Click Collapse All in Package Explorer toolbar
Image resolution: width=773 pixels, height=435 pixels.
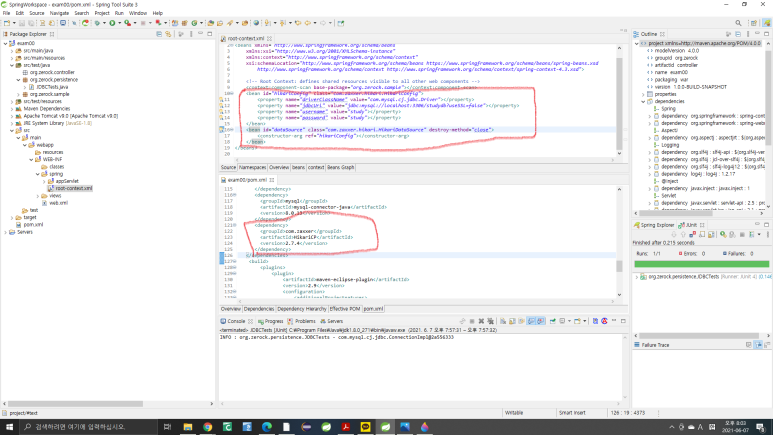(x=159, y=34)
